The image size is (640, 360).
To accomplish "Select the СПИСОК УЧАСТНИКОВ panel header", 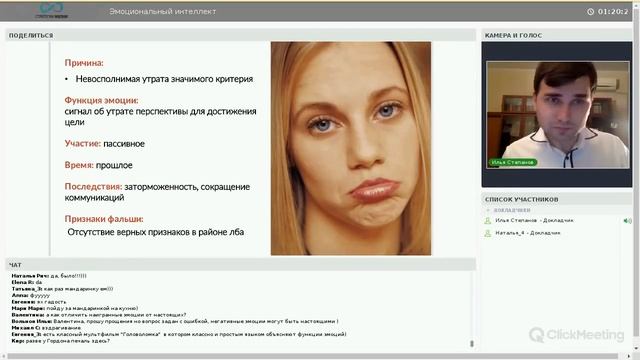I will [557, 199].
